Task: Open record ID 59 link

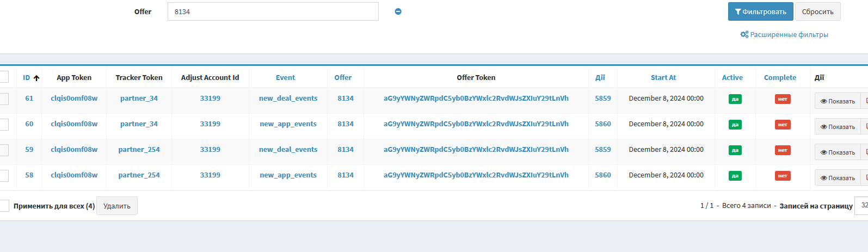Action: (x=29, y=150)
